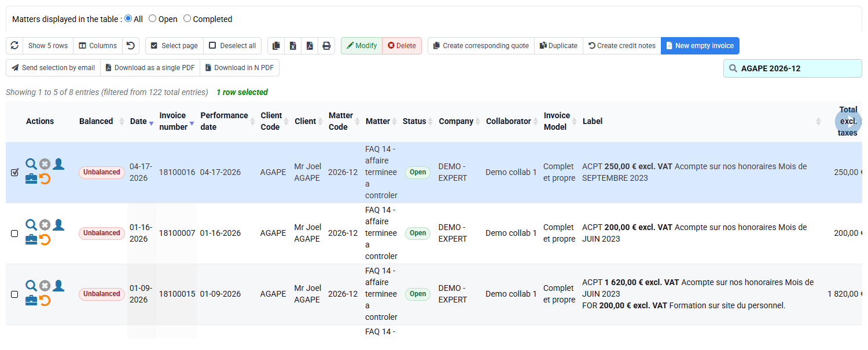This screenshot has height=350, width=868.
Task: Export table to Excel icon
Action: [293, 46]
